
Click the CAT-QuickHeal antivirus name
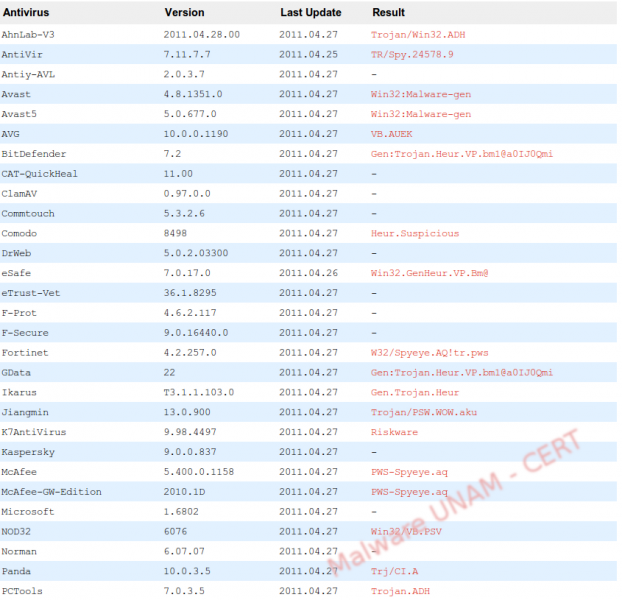(40, 174)
